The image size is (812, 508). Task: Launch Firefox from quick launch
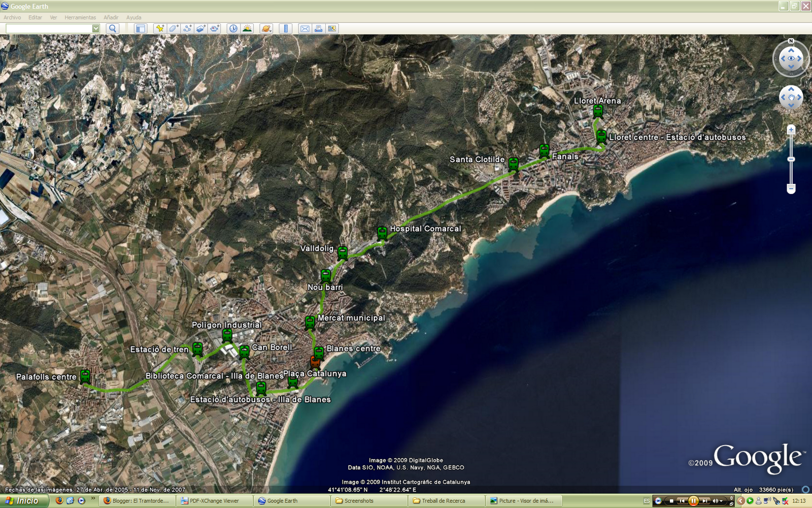(59, 501)
